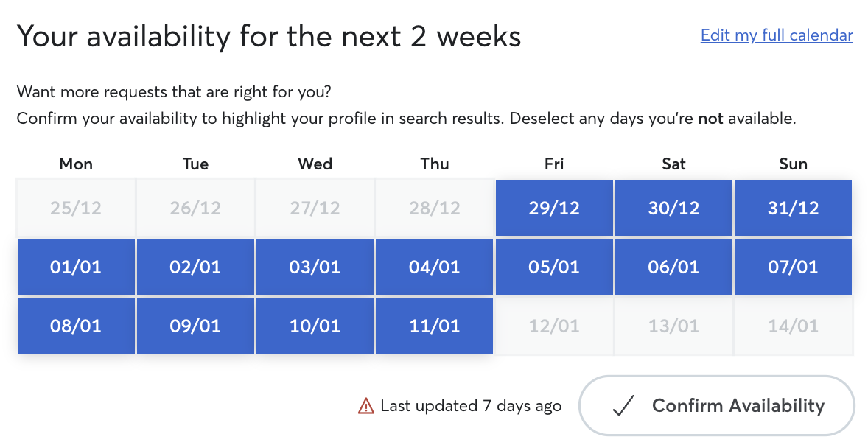Click the disabled 25/12 date cell
This screenshot has width=868, height=448.
click(x=76, y=208)
